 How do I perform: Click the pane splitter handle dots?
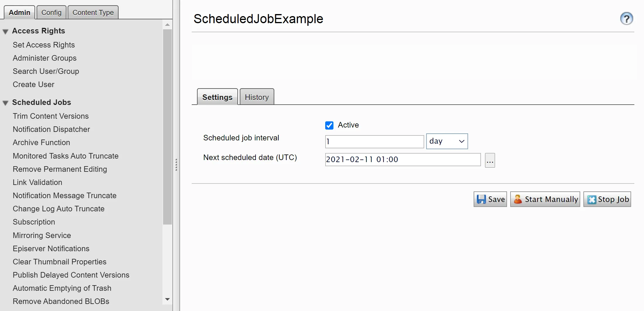pyautogui.click(x=176, y=165)
